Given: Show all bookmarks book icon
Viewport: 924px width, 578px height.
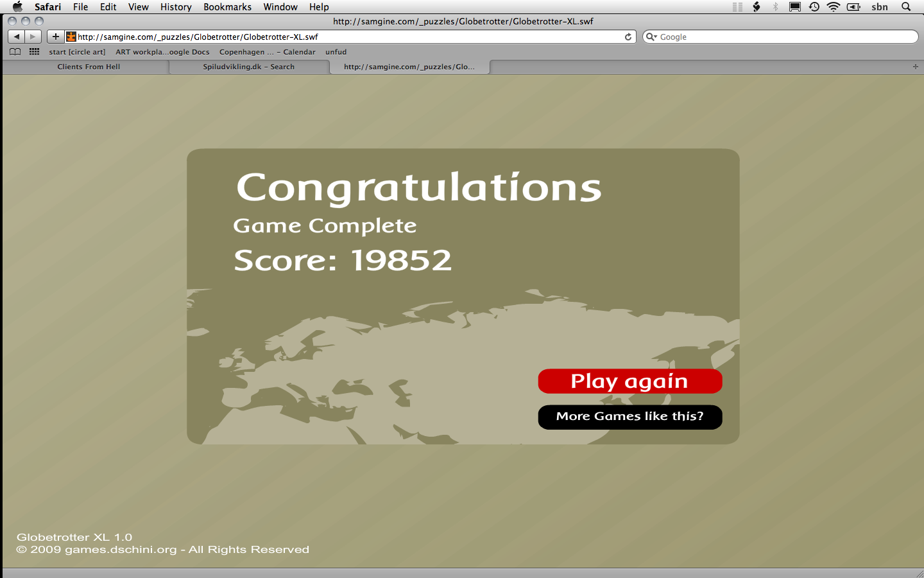Looking at the screenshot, I should point(15,52).
